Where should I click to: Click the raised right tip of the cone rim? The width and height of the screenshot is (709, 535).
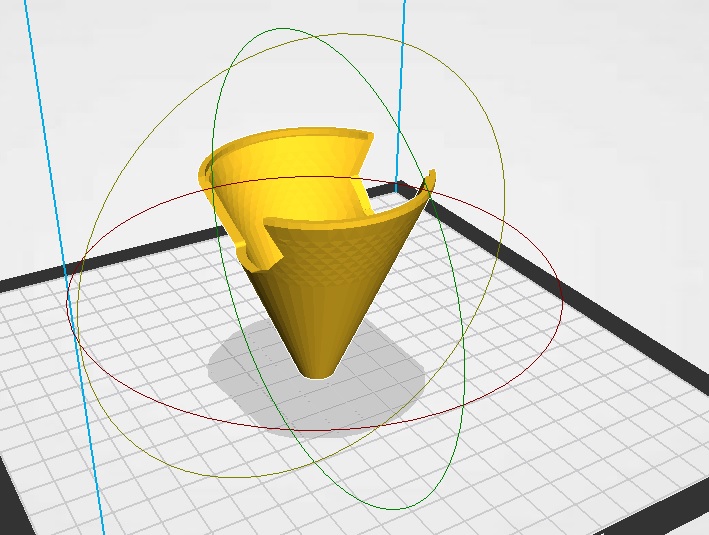click(x=431, y=178)
